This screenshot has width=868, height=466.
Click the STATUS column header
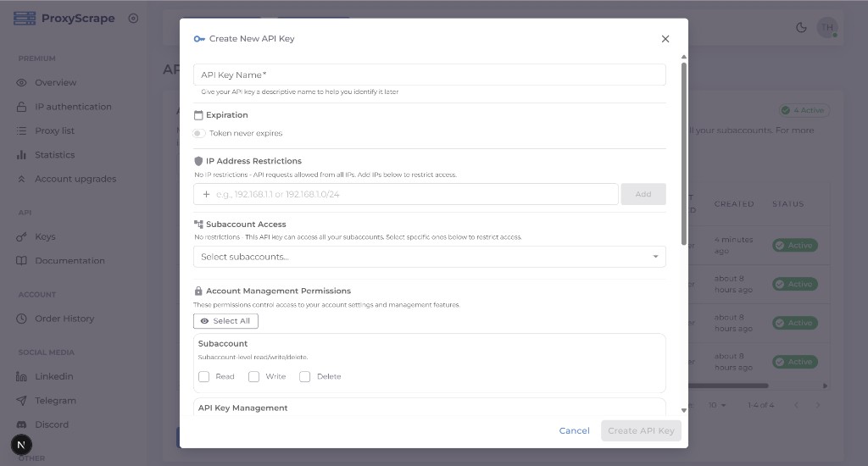(787, 204)
